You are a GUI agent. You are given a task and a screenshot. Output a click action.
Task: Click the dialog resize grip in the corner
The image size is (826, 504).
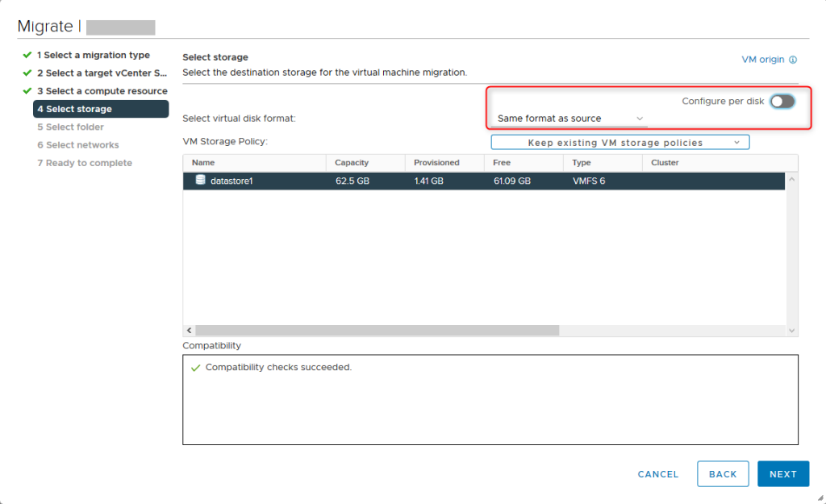click(x=820, y=498)
